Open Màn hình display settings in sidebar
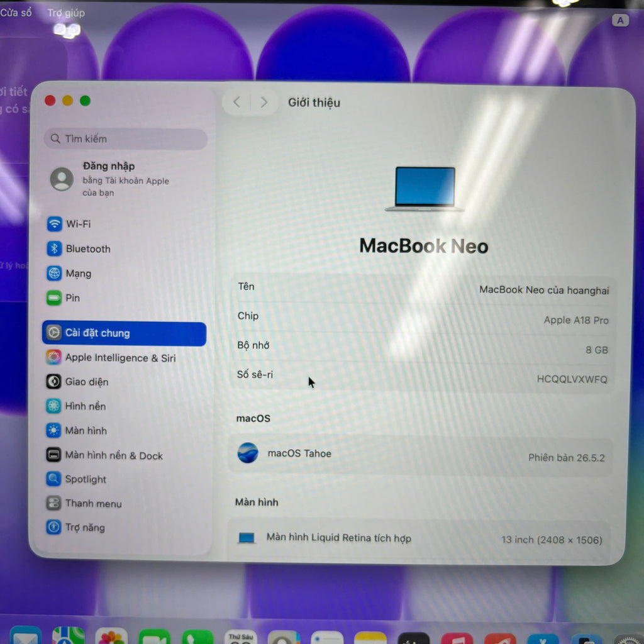Image resolution: width=644 pixels, height=644 pixels. [x=76, y=430]
